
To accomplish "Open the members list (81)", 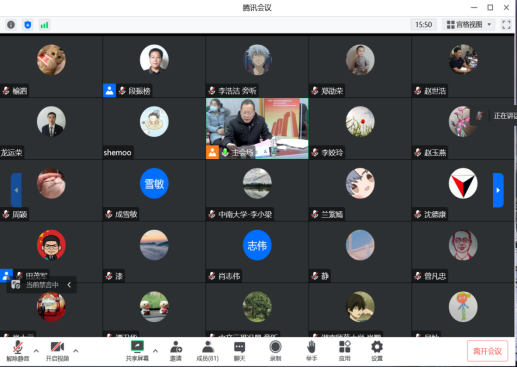I will (x=208, y=351).
